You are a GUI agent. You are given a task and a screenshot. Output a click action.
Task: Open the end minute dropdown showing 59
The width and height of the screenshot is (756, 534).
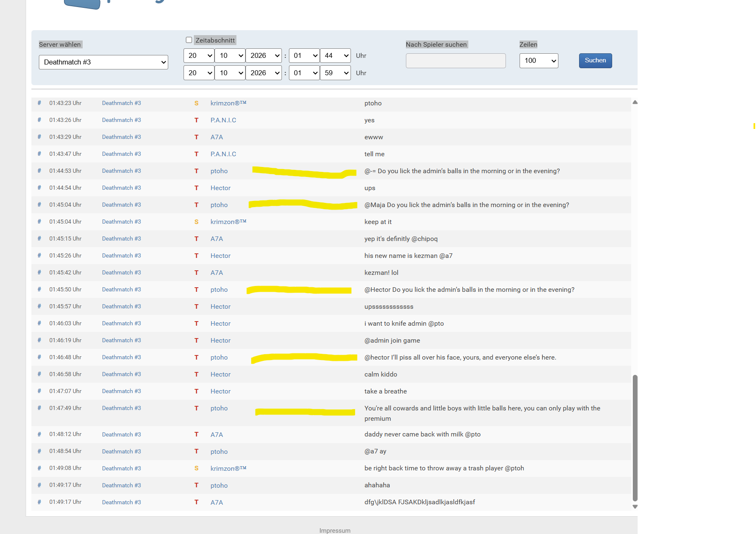point(335,73)
